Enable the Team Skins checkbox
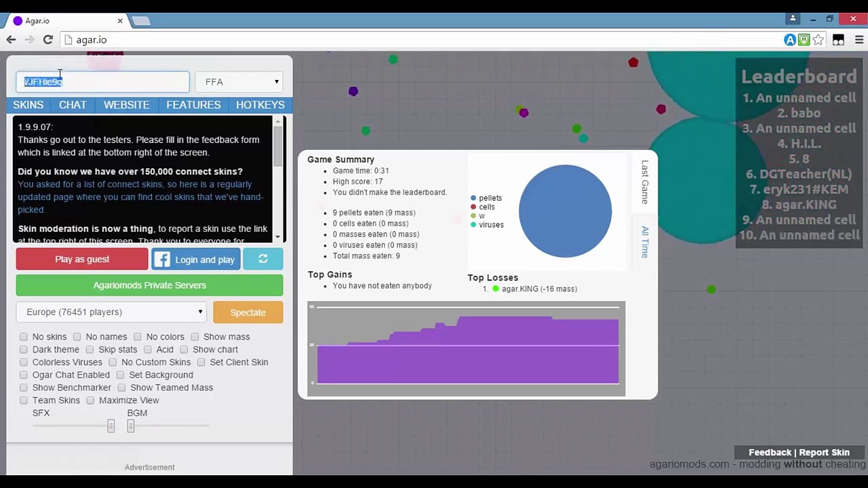Viewport: 868px width, 488px height. tap(24, 401)
